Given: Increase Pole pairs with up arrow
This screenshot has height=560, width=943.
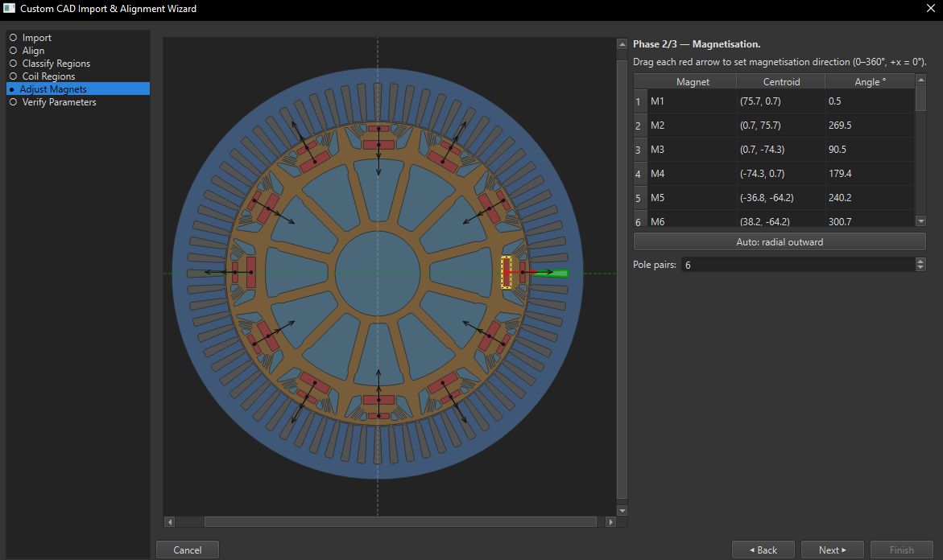Looking at the screenshot, I should click(x=920, y=261).
